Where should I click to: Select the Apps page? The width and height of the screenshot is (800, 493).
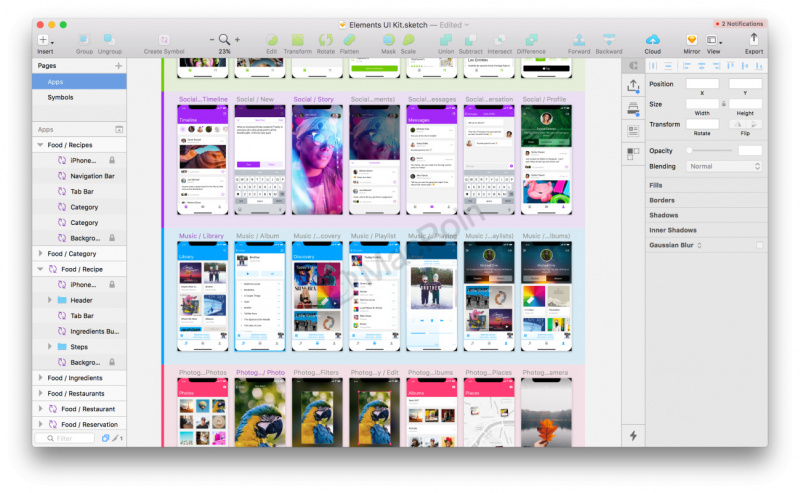[56, 82]
